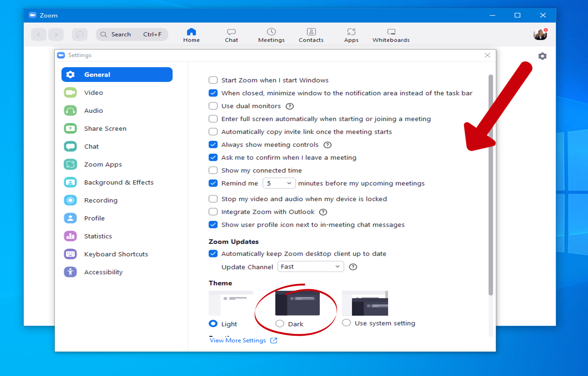Enable stop video and audio when locked

coord(213,199)
